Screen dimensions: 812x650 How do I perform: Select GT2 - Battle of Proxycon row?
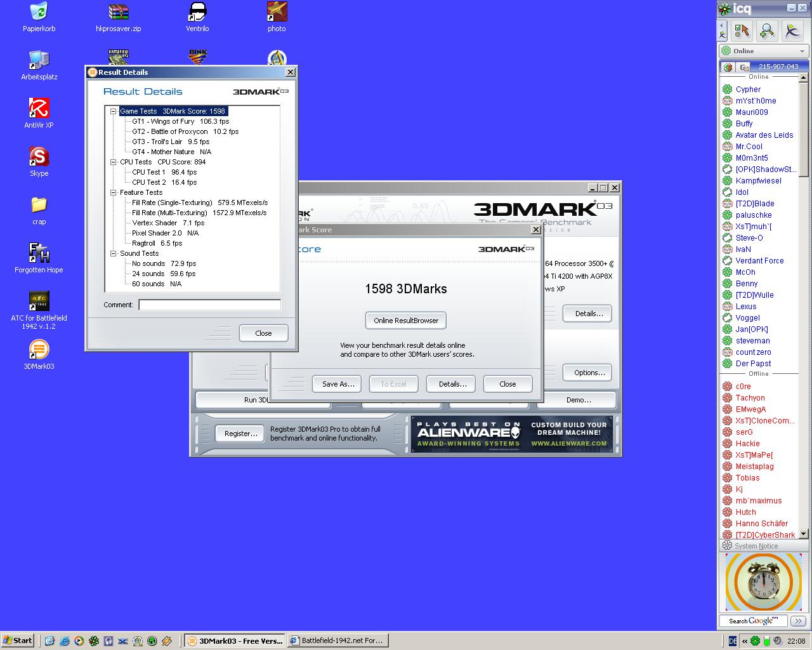(185, 131)
